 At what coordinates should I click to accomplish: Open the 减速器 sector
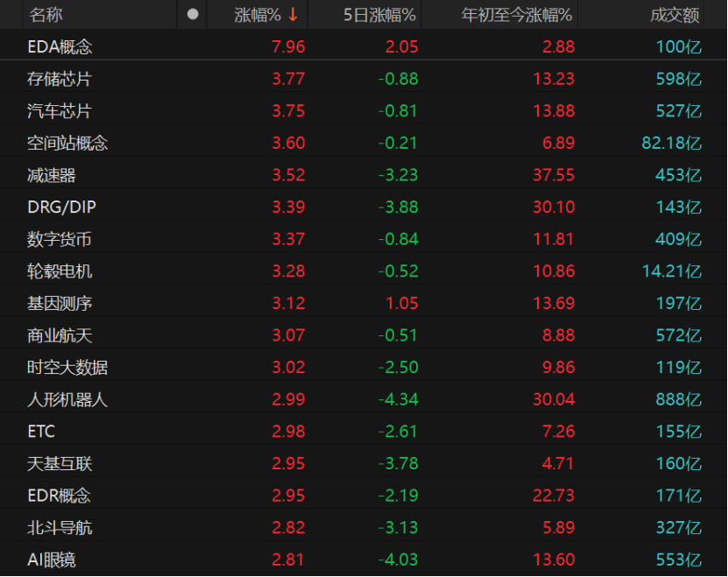52,175
